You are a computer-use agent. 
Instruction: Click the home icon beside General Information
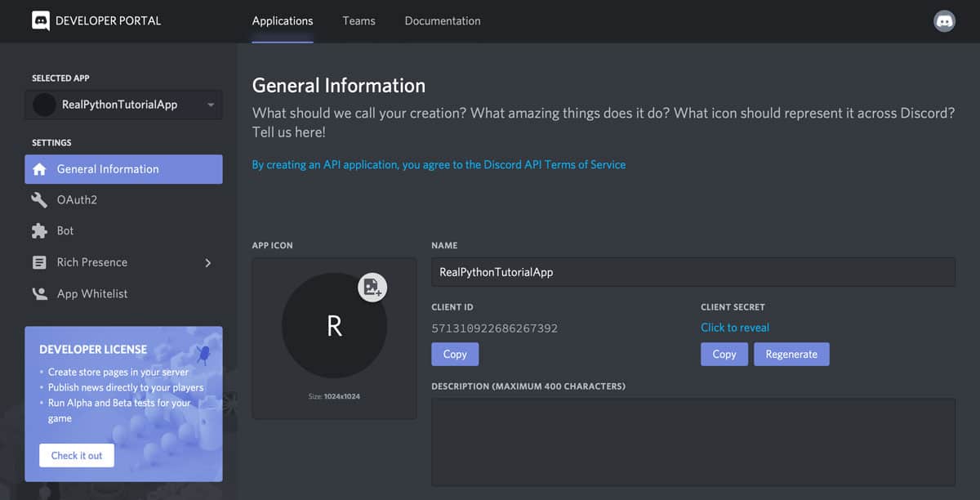pos(39,169)
